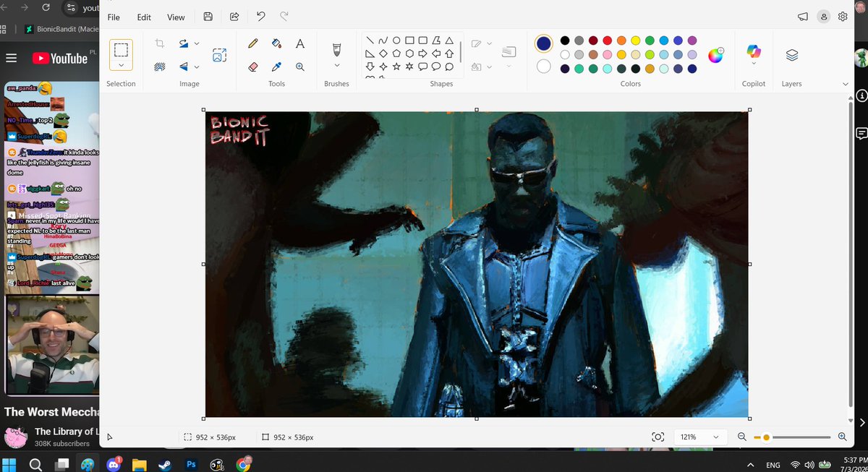Click the Undo arrow

(x=260, y=17)
